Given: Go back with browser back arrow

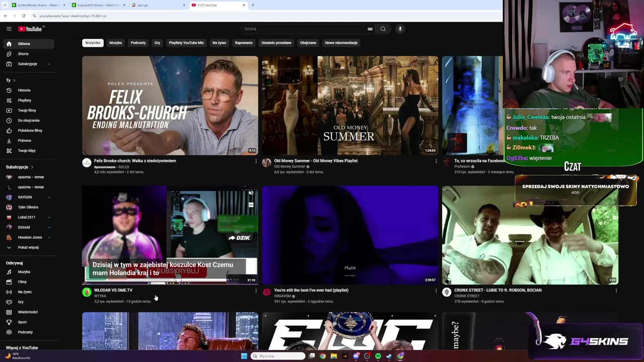Looking at the screenshot, I should tap(6, 16).
